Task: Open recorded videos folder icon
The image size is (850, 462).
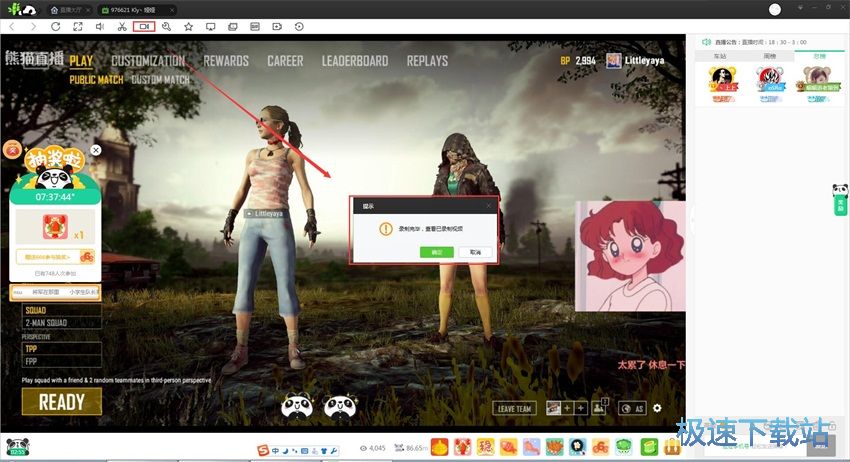Action: [x=277, y=27]
